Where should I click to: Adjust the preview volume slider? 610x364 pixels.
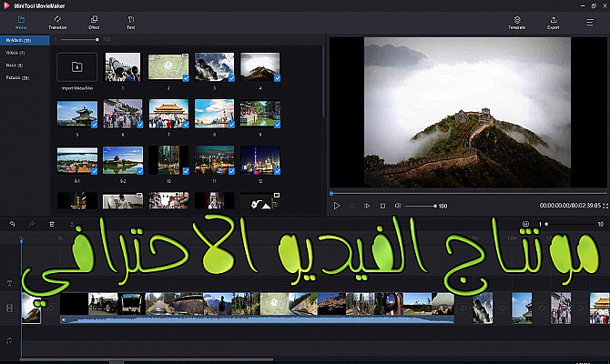click(x=421, y=206)
